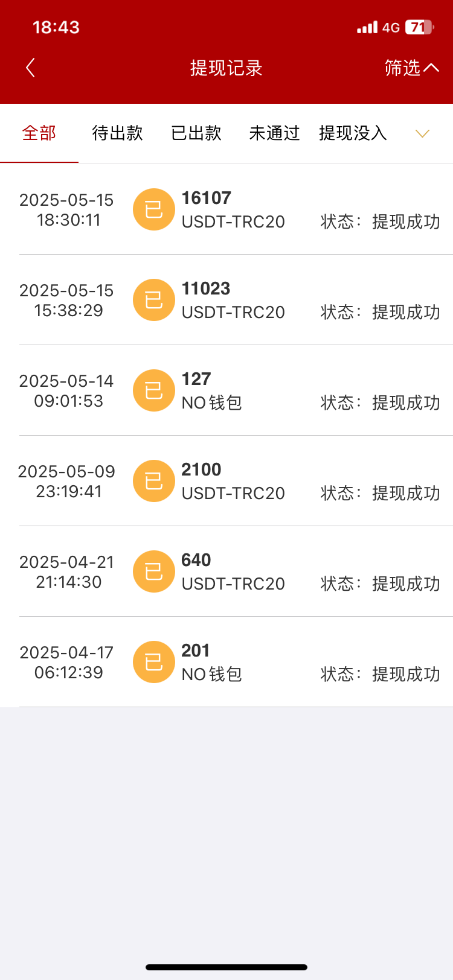Switch to the 已出款 tab
The image size is (453, 980).
pyautogui.click(x=196, y=133)
